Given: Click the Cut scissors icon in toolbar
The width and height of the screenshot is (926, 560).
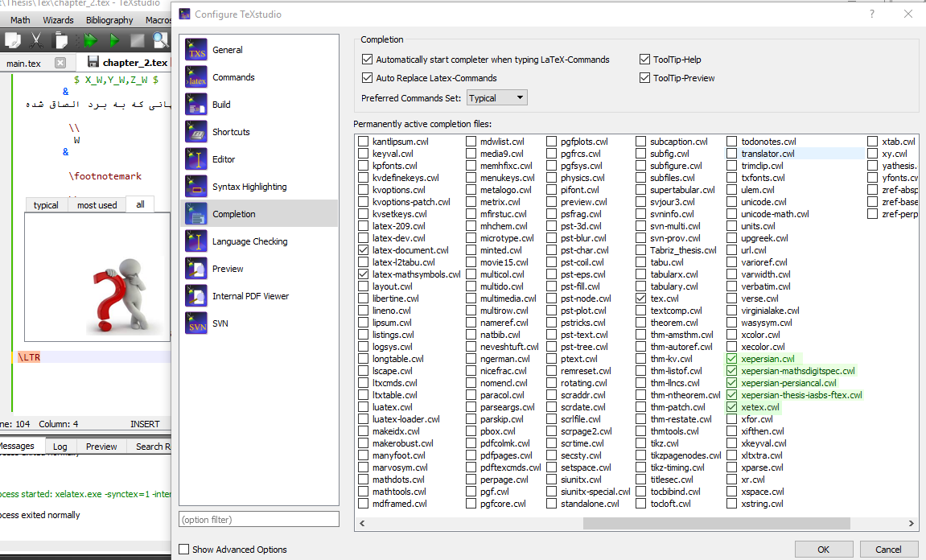Looking at the screenshot, I should 36,40.
